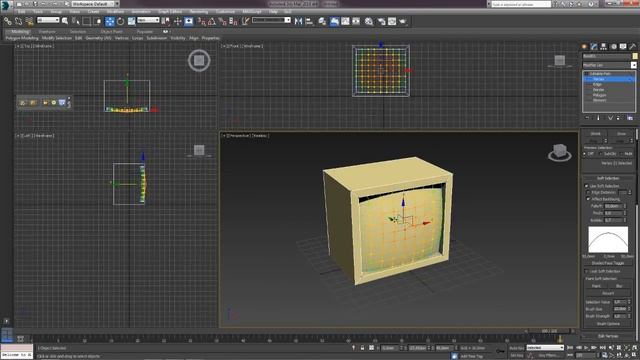Toggle Use Soft Selection checkbox
The image size is (640, 360).
coord(587,186)
